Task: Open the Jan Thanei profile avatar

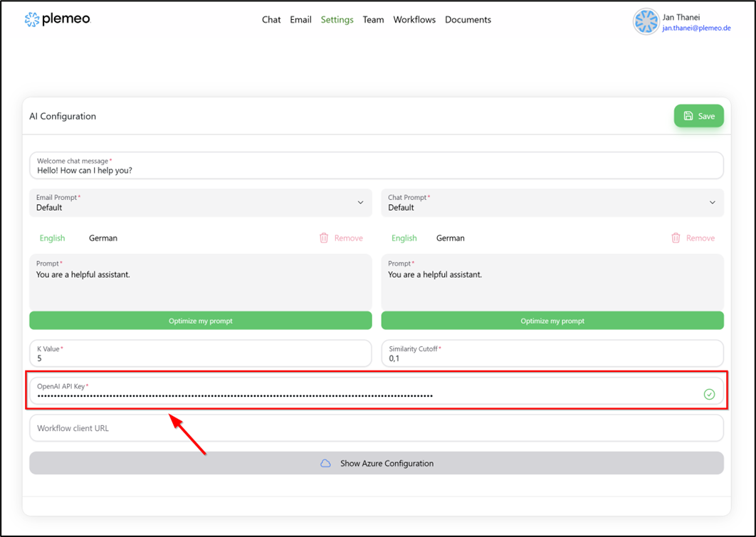Action: 645,22
